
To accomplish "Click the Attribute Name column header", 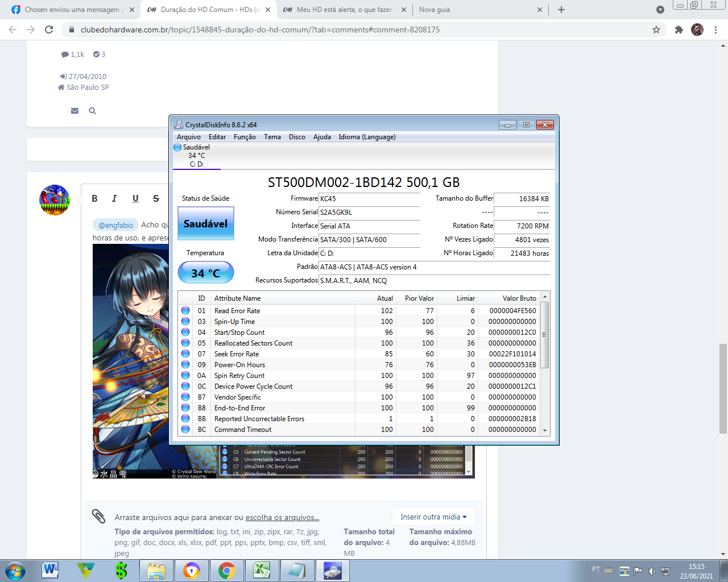I will (x=283, y=298).
